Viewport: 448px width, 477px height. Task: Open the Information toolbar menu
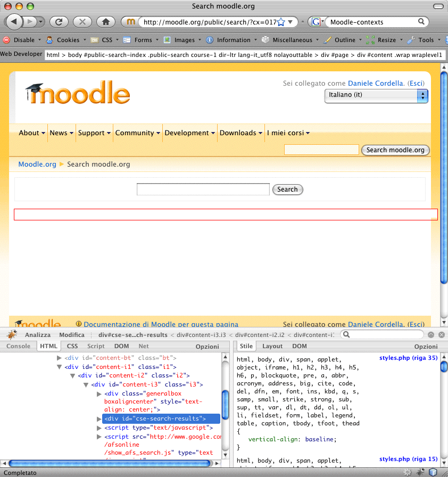click(231, 40)
